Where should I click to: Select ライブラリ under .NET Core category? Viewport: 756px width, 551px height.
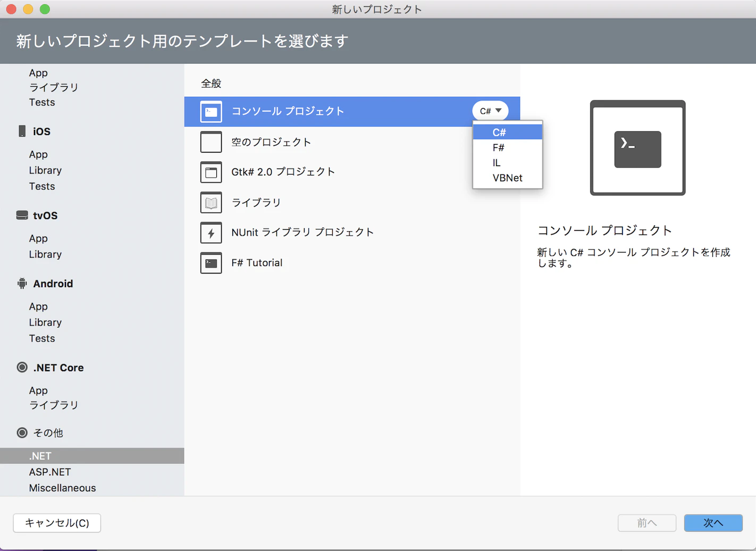[x=54, y=405]
